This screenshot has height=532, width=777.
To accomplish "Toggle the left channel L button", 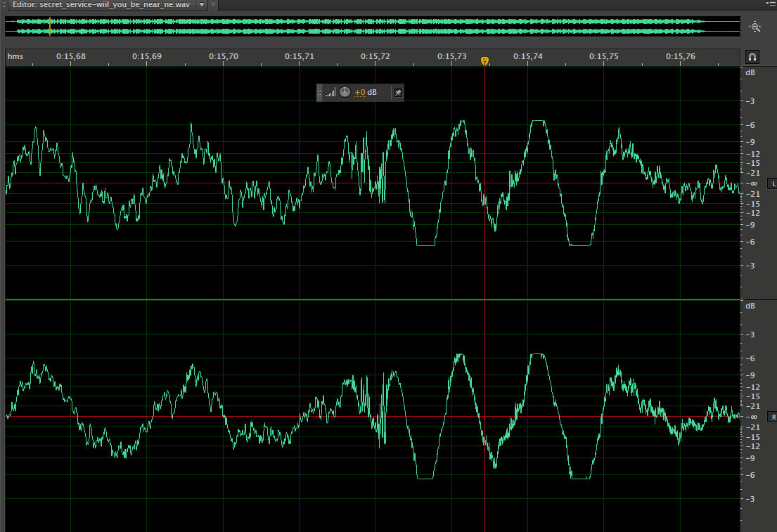I will pos(773,183).
